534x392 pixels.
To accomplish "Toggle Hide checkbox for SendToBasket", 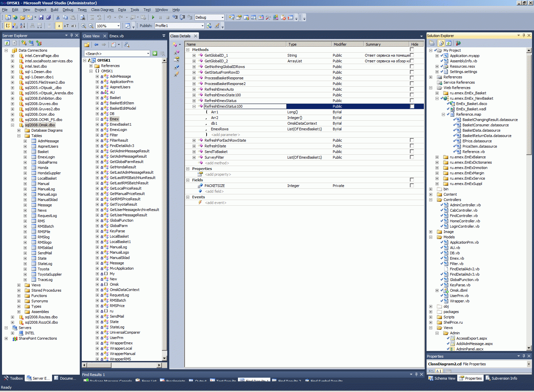I will coord(412,152).
